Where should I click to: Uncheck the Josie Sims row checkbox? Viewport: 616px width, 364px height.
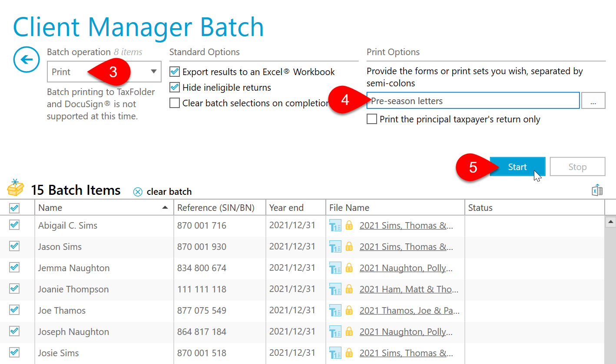click(x=14, y=352)
